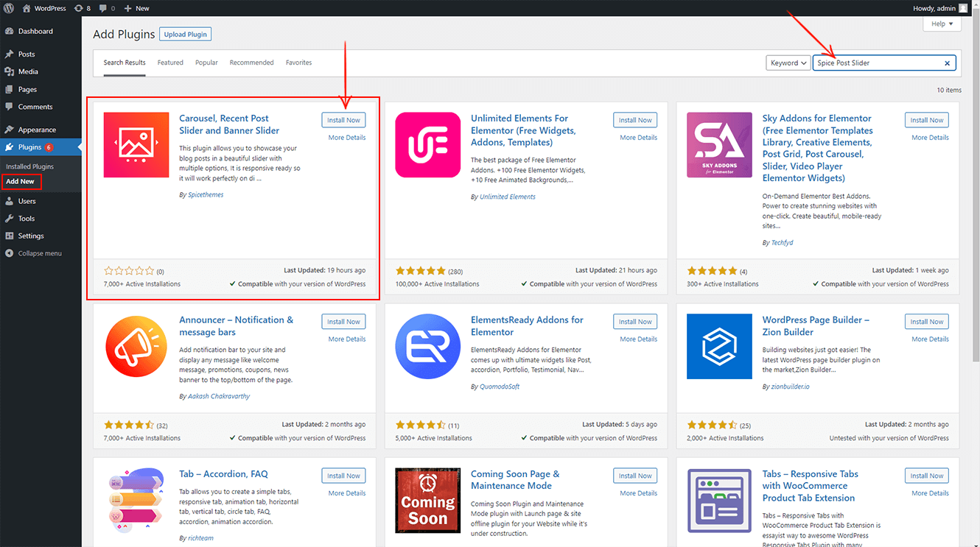Install Tab – Accordion, FAQ plugin
980x547 pixels.
point(343,476)
